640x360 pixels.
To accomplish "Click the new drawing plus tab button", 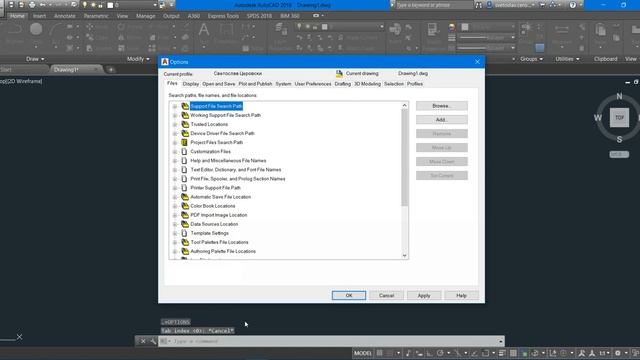I will [111, 69].
